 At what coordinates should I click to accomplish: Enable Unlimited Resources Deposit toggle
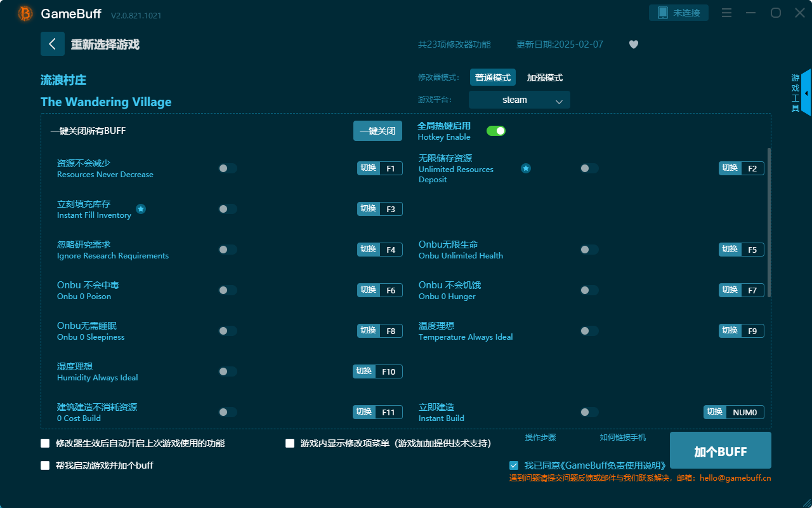(x=589, y=168)
